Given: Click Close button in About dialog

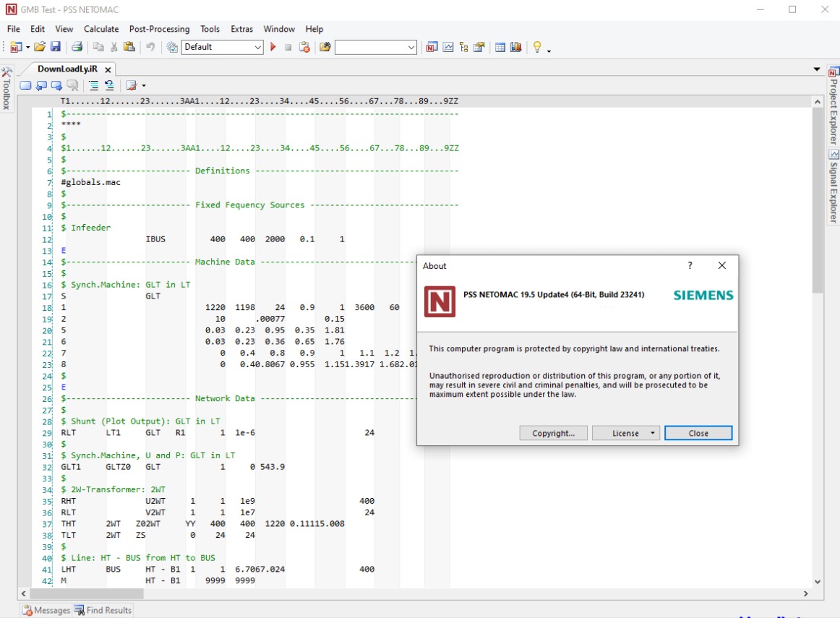Looking at the screenshot, I should tap(698, 433).
